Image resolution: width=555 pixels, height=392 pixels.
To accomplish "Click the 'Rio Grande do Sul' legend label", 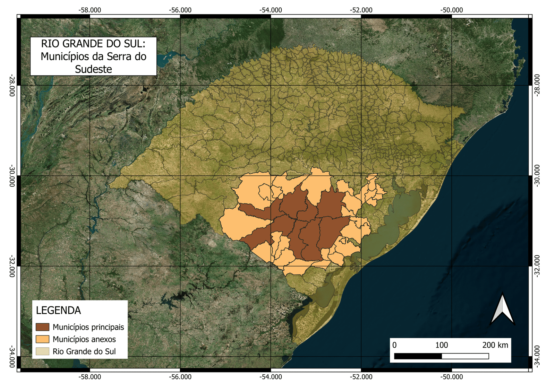I will [x=84, y=351].
